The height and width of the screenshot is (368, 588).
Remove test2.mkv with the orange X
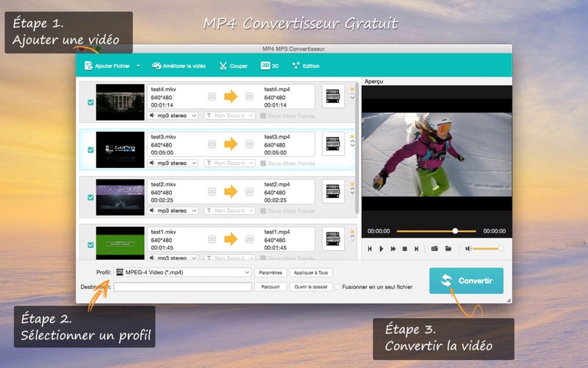click(x=352, y=184)
